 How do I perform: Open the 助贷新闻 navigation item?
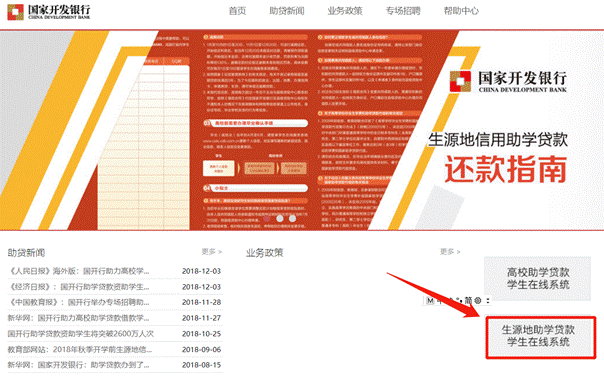(x=287, y=11)
